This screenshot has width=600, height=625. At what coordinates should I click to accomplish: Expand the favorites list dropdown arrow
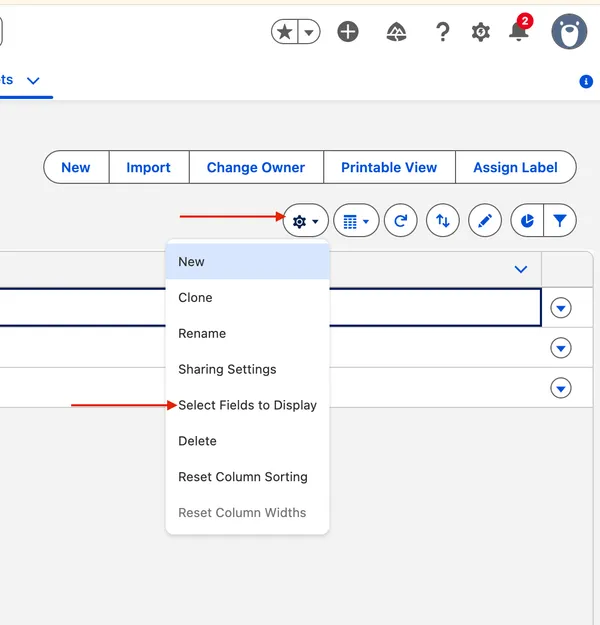click(310, 32)
